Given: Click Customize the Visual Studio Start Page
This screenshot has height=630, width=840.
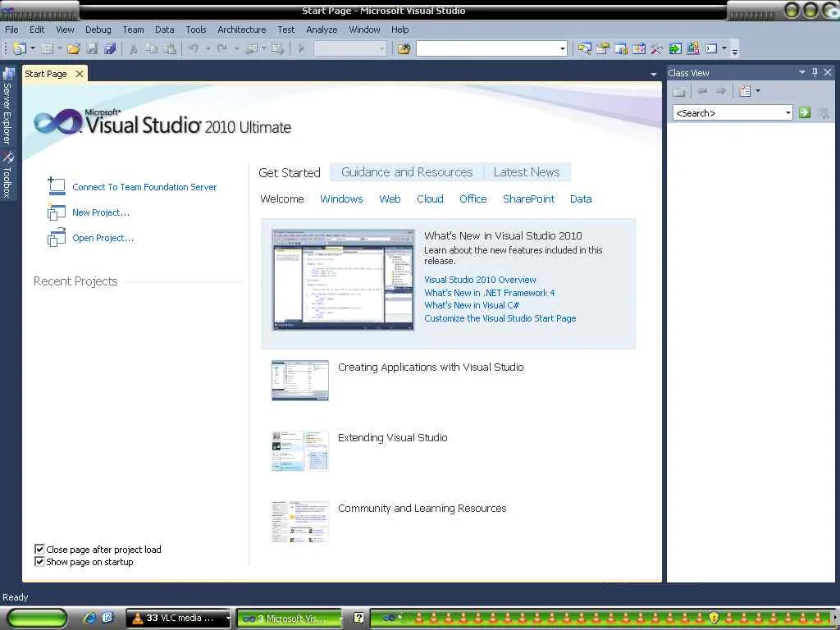Looking at the screenshot, I should (500, 318).
